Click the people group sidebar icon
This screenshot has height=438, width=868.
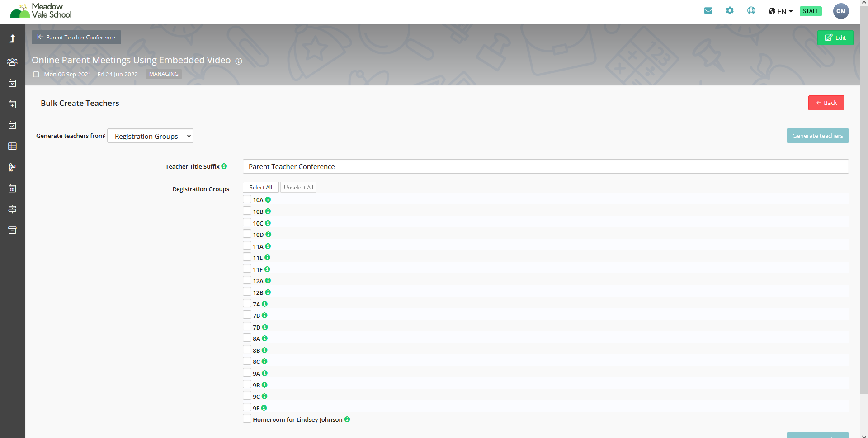click(12, 62)
